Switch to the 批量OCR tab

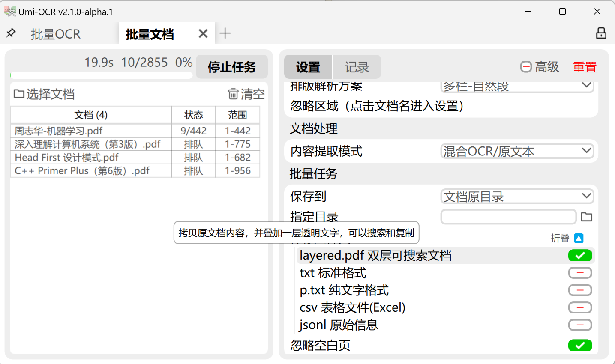point(56,33)
